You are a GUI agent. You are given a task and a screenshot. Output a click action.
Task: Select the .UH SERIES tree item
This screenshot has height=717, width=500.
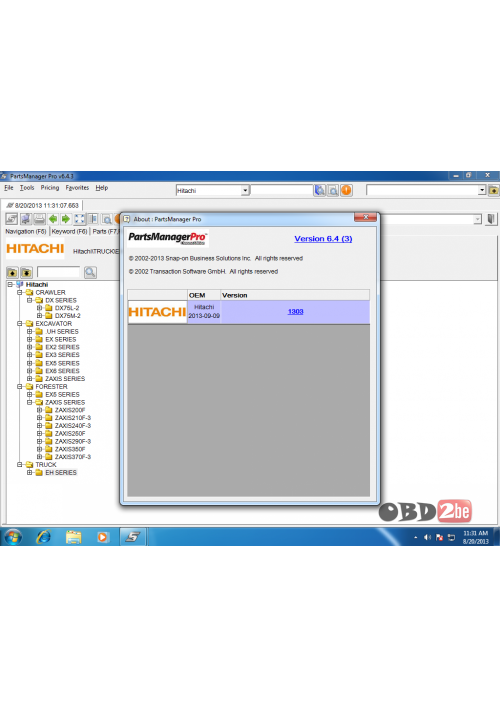(62, 331)
